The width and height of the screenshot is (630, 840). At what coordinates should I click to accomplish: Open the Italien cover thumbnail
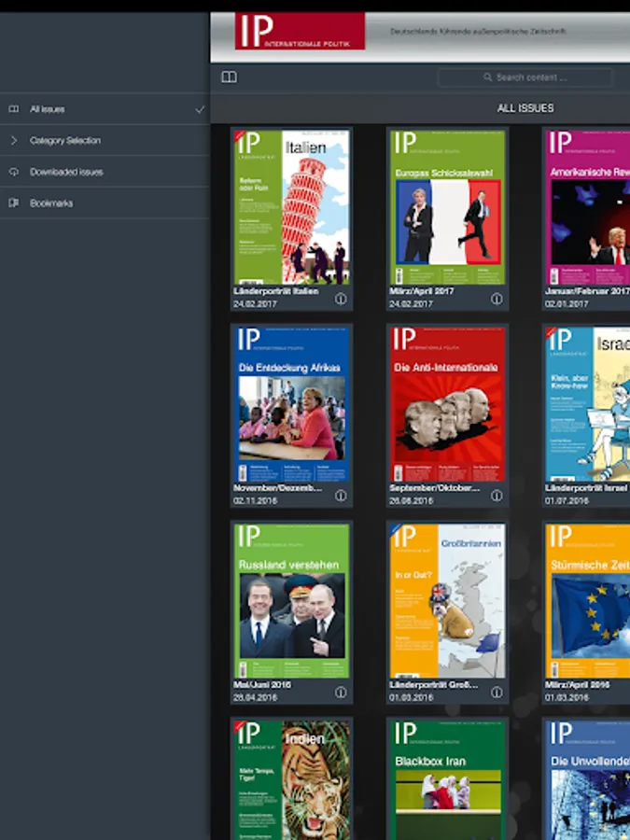(x=291, y=207)
